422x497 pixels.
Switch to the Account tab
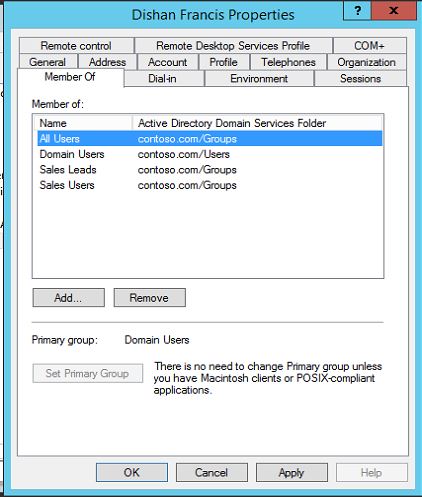pos(168,62)
